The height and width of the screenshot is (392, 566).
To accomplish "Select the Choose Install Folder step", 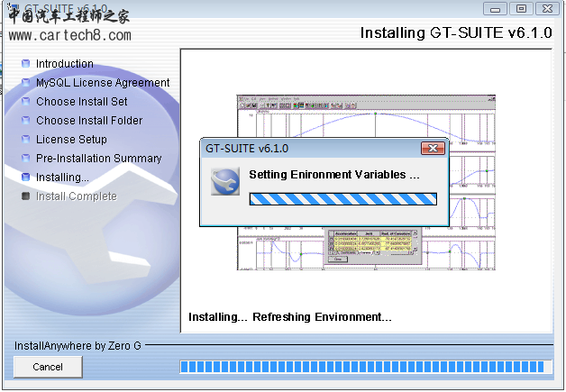I will (89, 120).
